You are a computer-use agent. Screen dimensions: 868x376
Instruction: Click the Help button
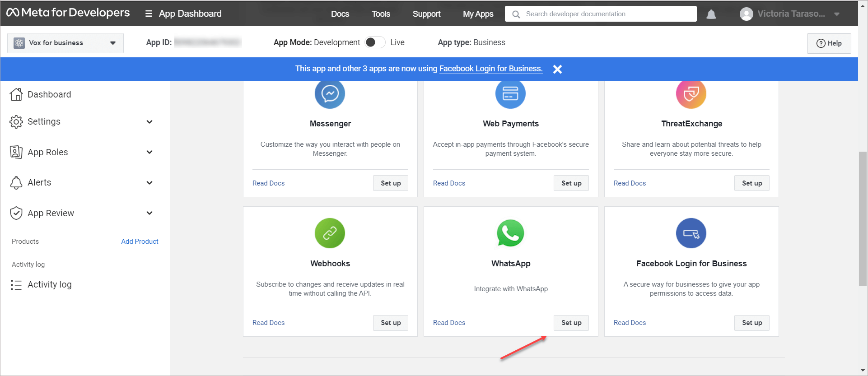tap(829, 43)
